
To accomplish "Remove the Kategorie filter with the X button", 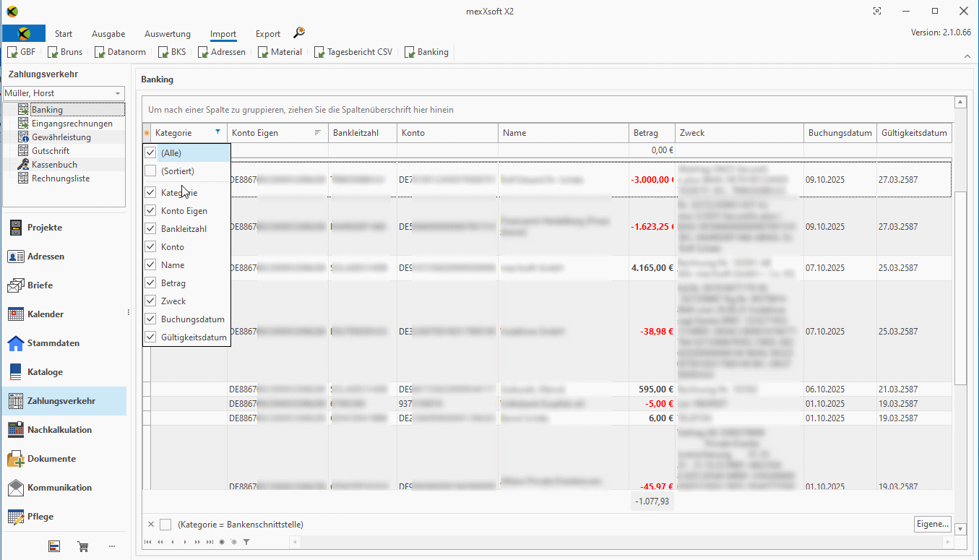I will tap(150, 525).
